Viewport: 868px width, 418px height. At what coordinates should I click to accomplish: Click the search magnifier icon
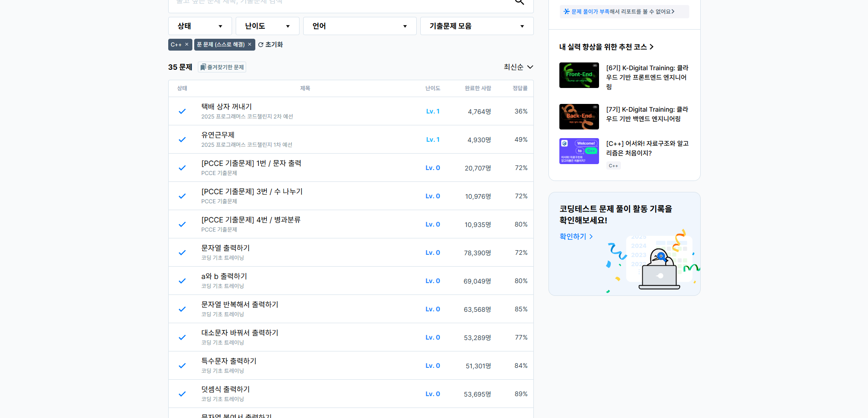519,2
